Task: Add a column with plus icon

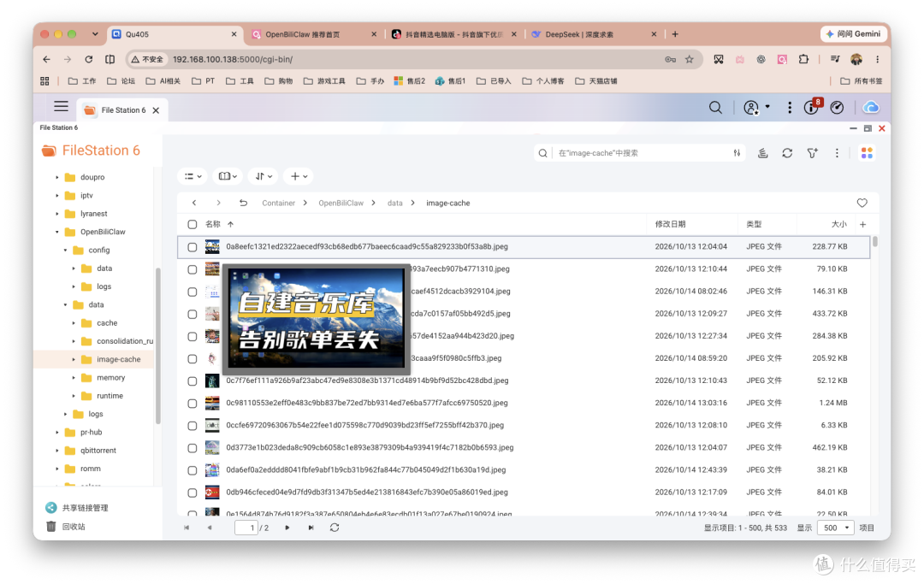Action: tap(862, 224)
